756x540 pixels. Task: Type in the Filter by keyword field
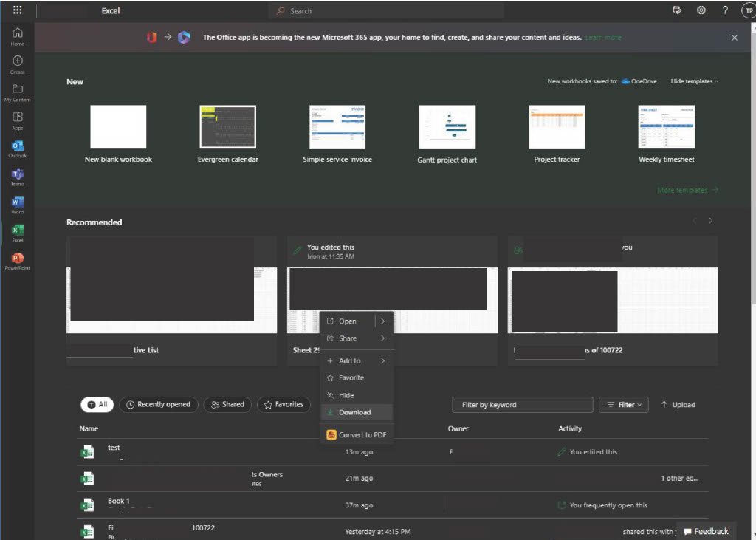coord(523,405)
